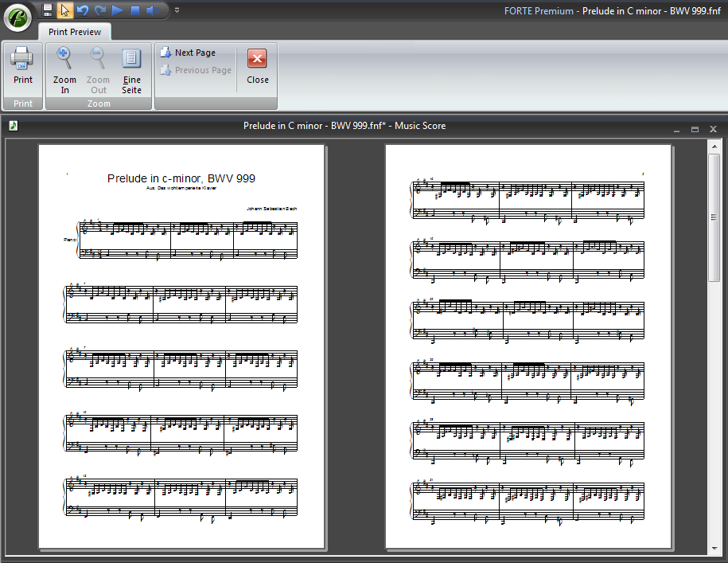Go to the Next Page
728x563 pixels.
[x=188, y=53]
